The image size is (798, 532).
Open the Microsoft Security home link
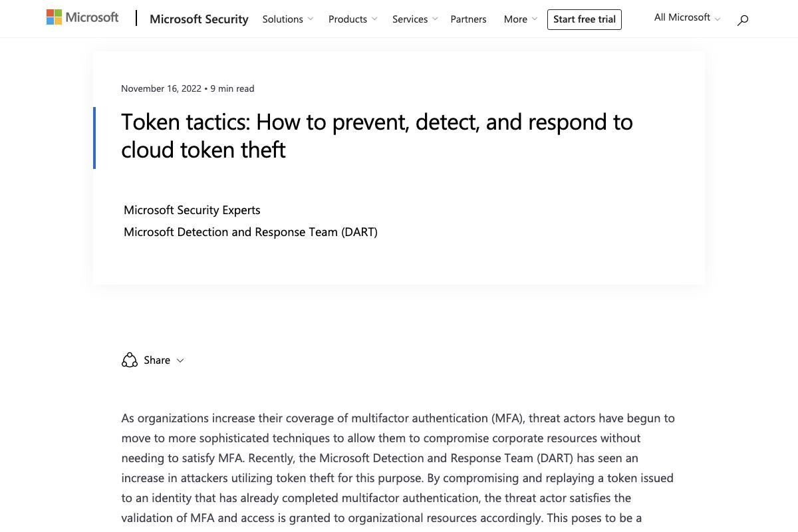(199, 19)
